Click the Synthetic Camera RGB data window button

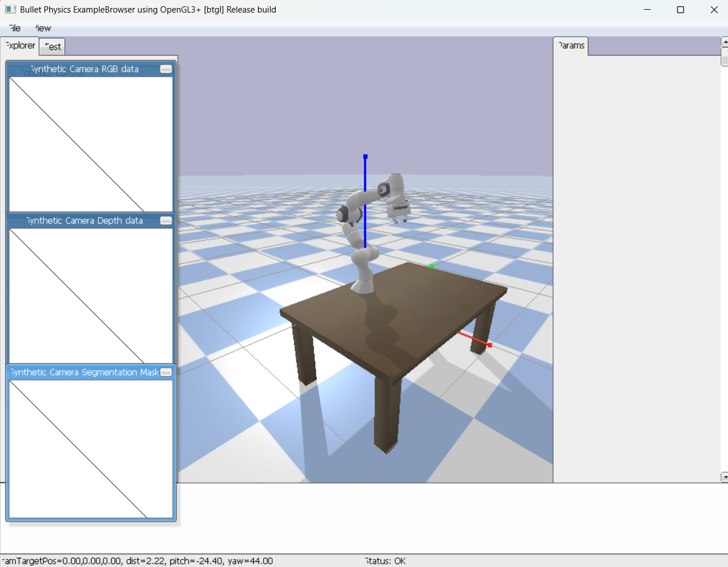tap(166, 69)
